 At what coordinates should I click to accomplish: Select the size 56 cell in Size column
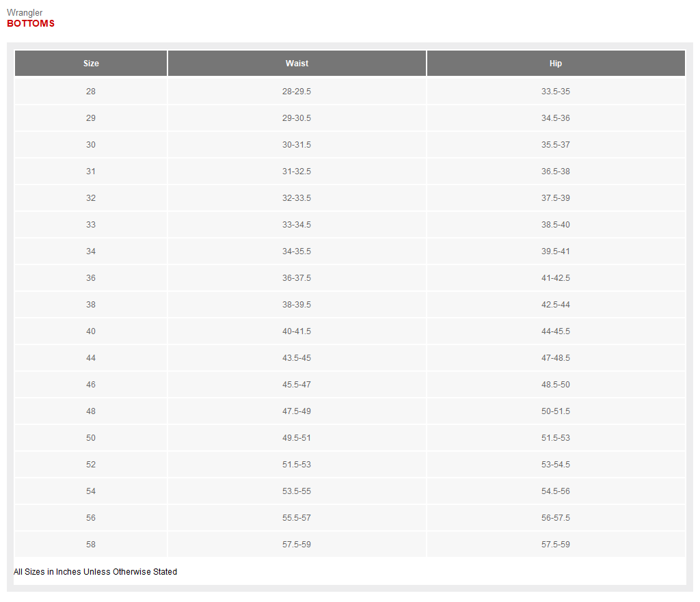(91, 518)
